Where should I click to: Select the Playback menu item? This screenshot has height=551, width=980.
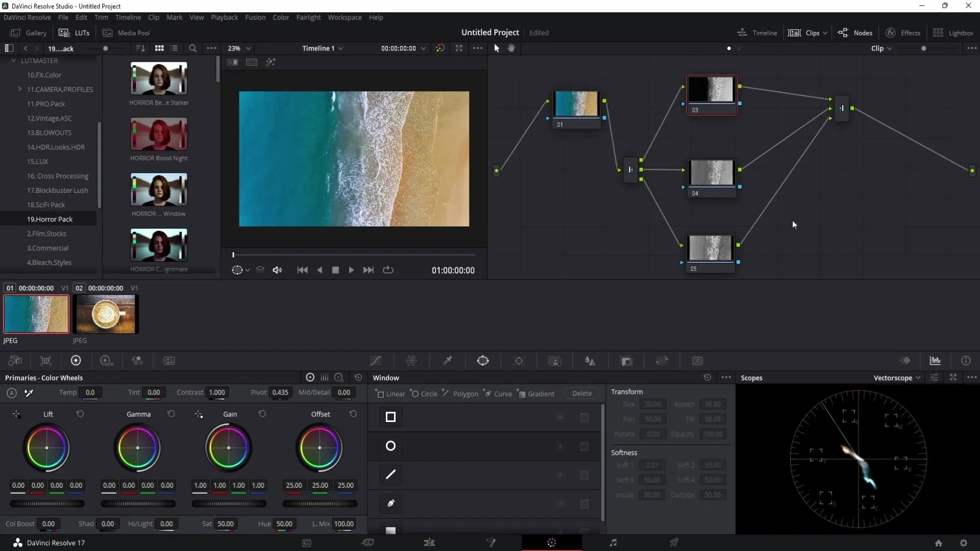[225, 17]
